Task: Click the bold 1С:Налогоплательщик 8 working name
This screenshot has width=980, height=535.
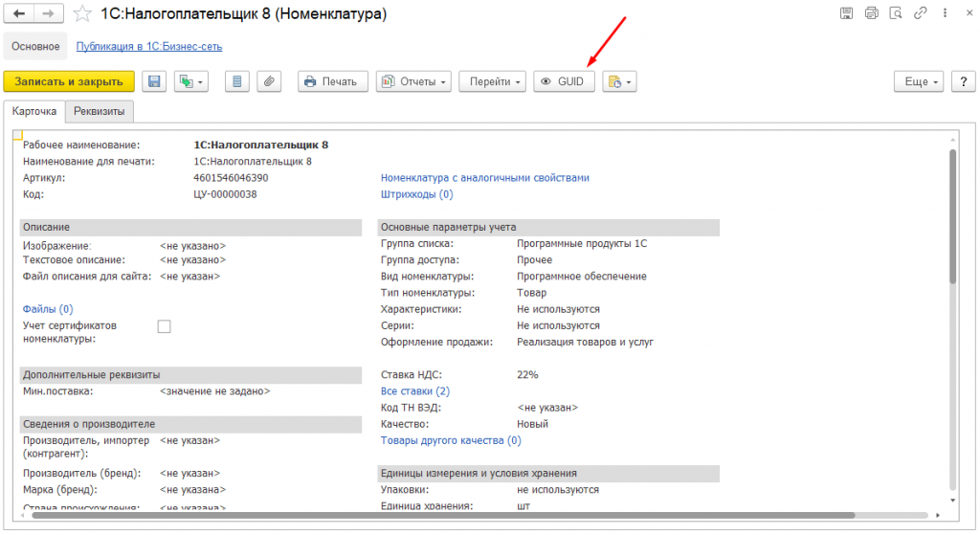Action: pyautogui.click(x=260, y=145)
